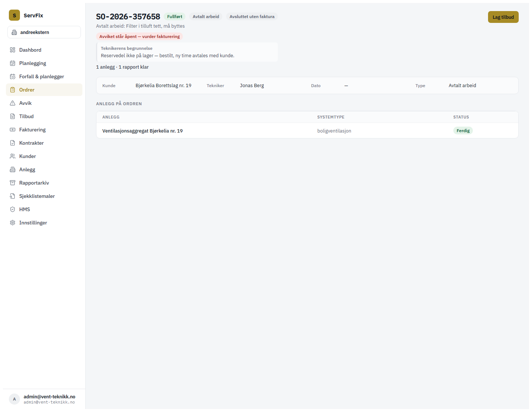Screen dimensions: 532x412
Task: Click the Rapportarkiv archive icon
Action: [13, 183]
